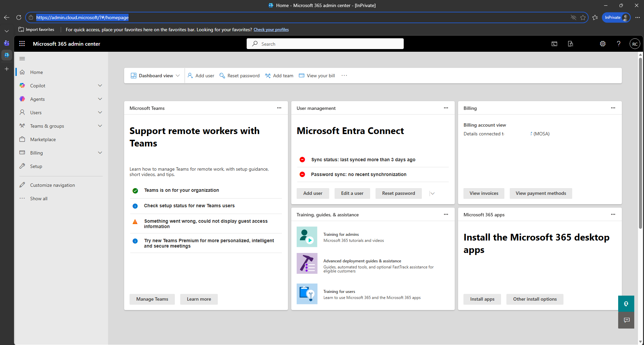Open the feedback chat button
Viewport: 644px width, 345px height.
(x=626, y=320)
